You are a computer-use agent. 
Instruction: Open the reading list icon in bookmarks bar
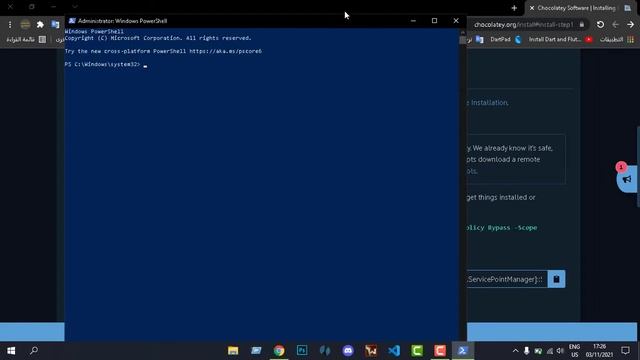pos(42,39)
